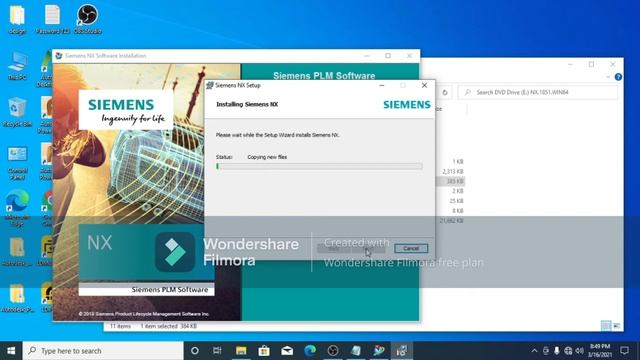Viewport: 640px width, 360px height.
Task: Switch to OBS Studio on taskbar
Action: click(x=333, y=351)
